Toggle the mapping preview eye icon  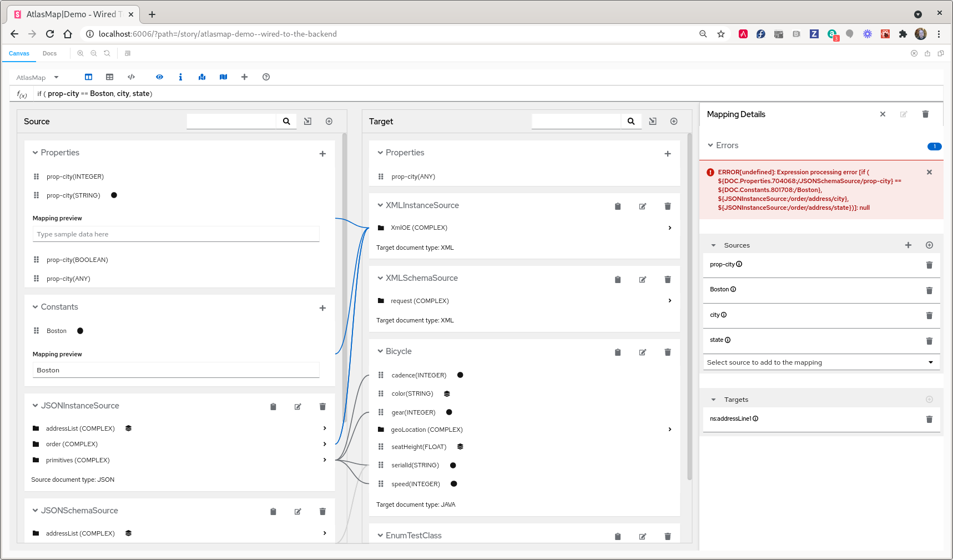[x=159, y=77]
